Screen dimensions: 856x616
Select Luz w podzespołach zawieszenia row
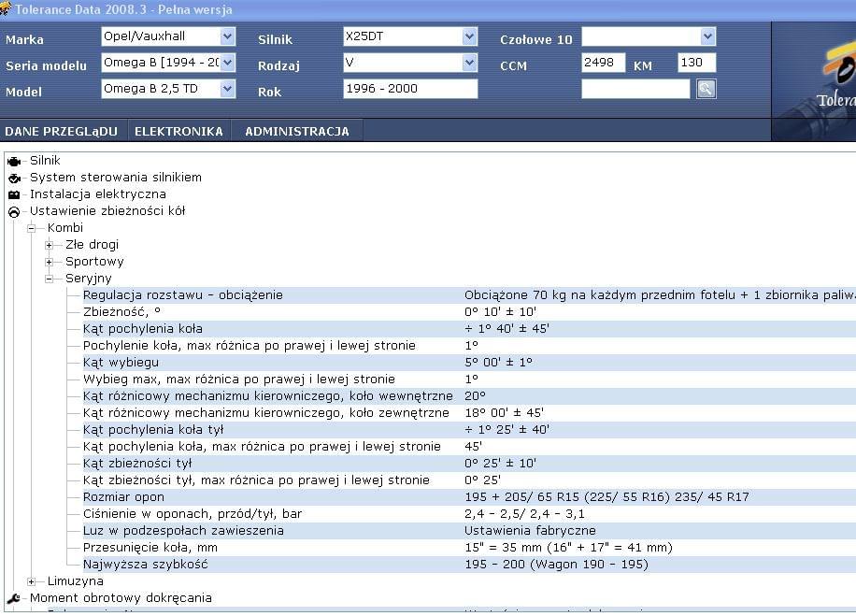click(x=469, y=531)
